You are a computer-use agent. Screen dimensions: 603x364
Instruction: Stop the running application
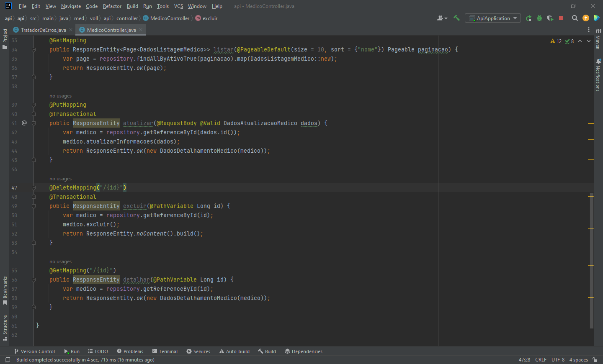(561, 18)
